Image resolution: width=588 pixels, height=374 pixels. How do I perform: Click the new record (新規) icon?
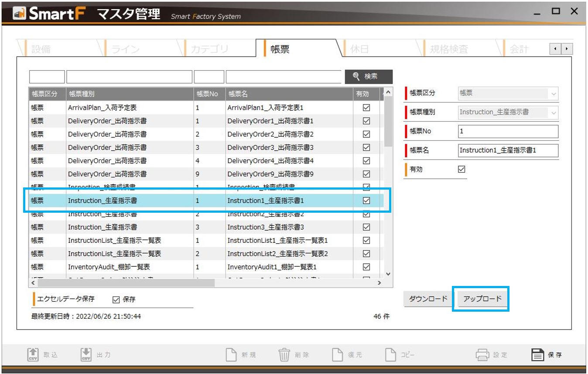231,354
